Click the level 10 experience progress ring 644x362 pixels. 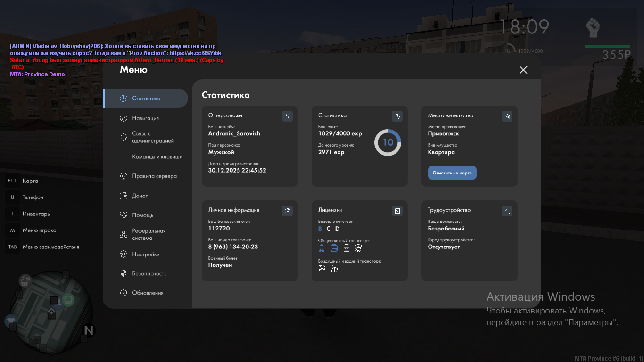pyautogui.click(x=388, y=142)
